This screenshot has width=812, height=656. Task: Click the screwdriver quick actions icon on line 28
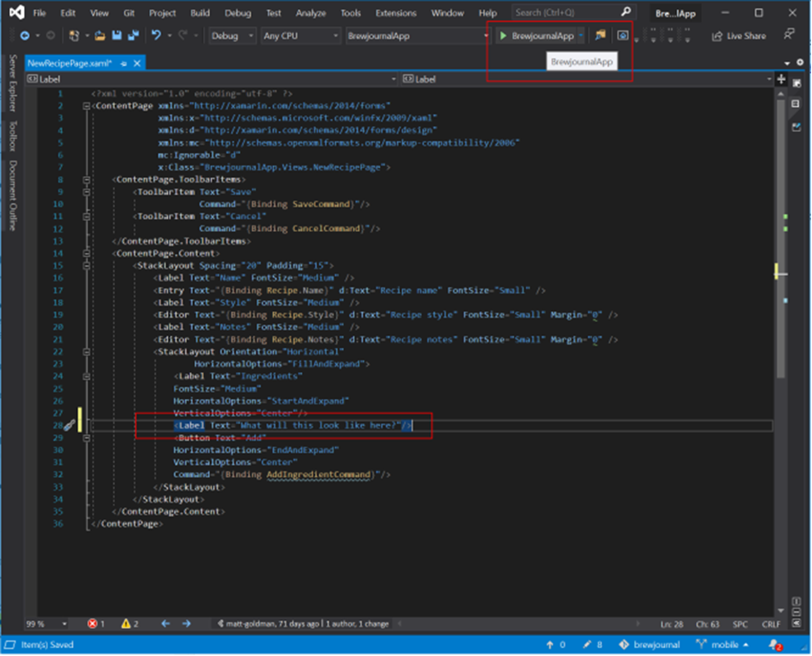click(x=69, y=424)
